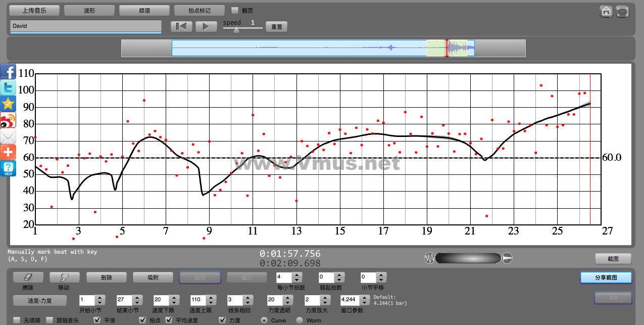
Task: Enable the 翻页 page-turn checkbox
Action: [x=235, y=10]
